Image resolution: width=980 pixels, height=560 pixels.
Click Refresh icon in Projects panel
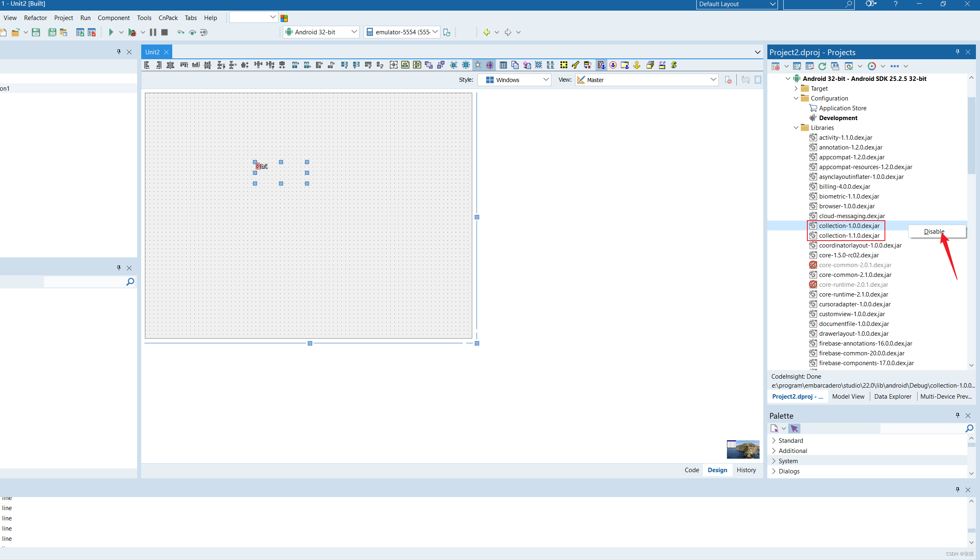[822, 66]
